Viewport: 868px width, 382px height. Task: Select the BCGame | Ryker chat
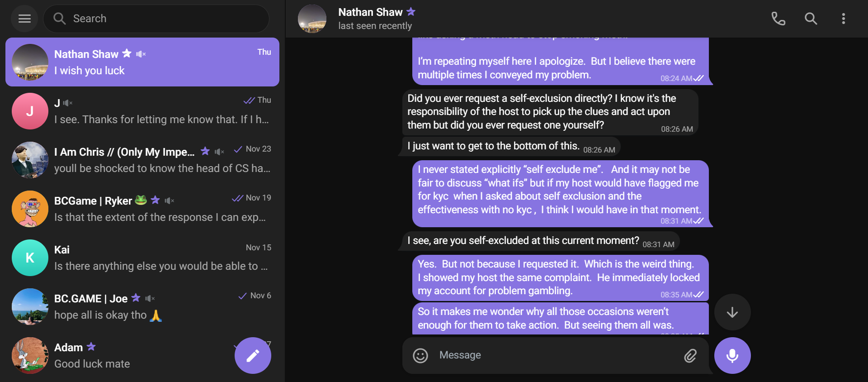coord(142,209)
